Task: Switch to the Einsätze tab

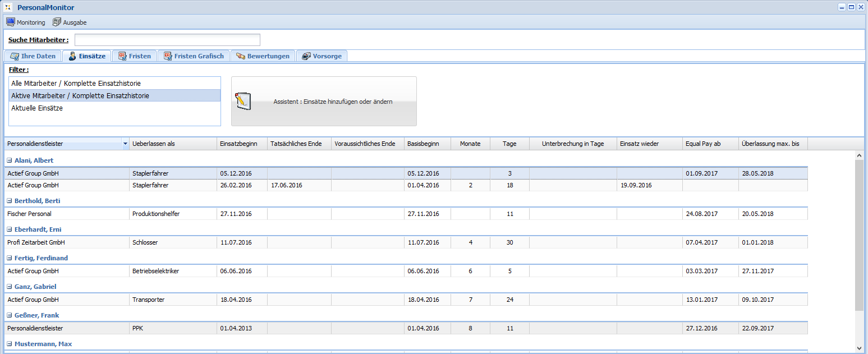Action: [87, 56]
